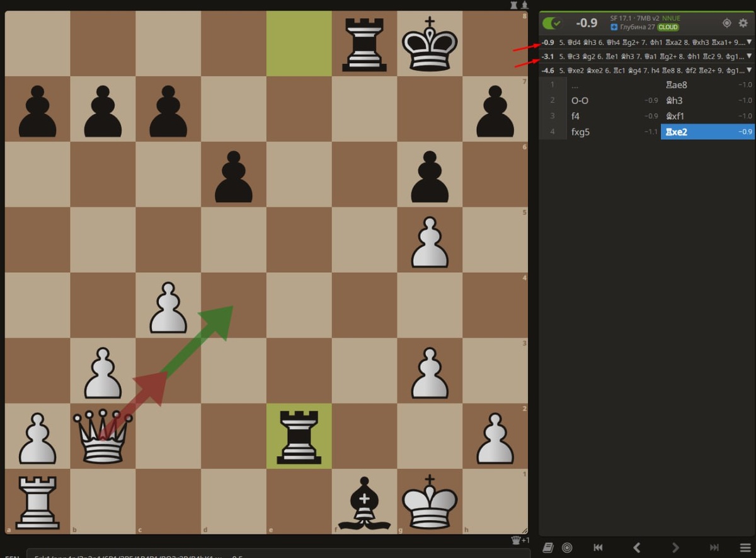
Task: Expand the -4.6 engine line triangle
Action: [749, 71]
